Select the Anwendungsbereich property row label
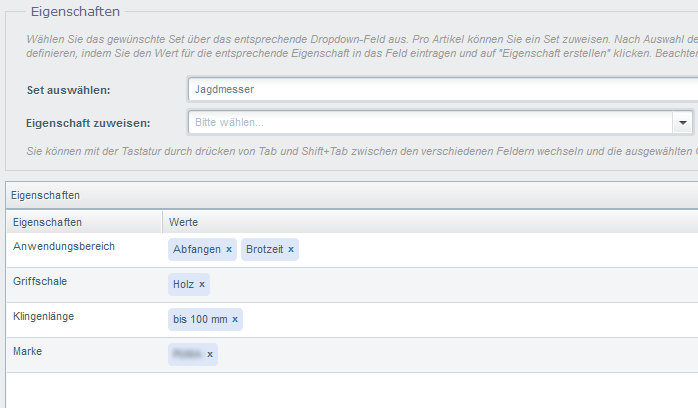This screenshot has width=698, height=408. click(x=64, y=246)
